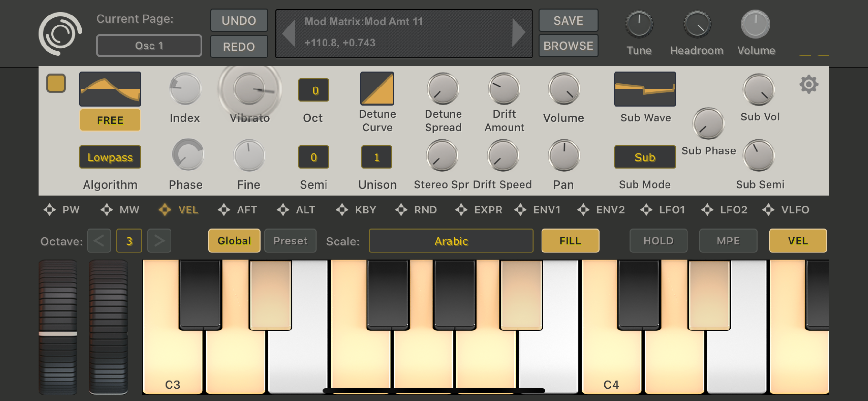Click the pitch bend wheel strip
The image size is (868, 401).
pos(58,326)
